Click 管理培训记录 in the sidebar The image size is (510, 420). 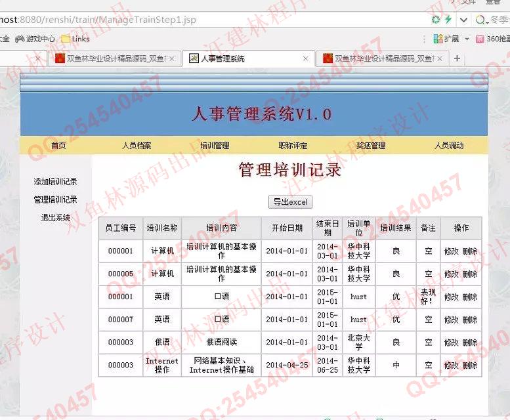55,199
